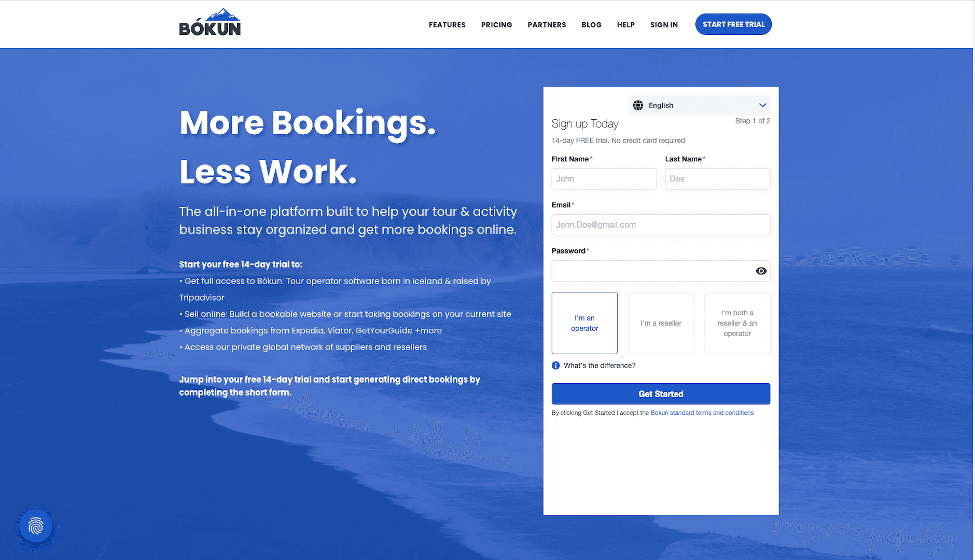Open Bokun standard terms and conditions link
The width and height of the screenshot is (975, 560).
click(702, 413)
